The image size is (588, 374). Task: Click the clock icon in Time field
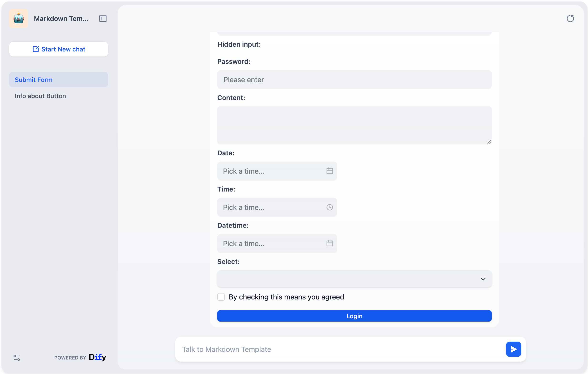point(329,207)
